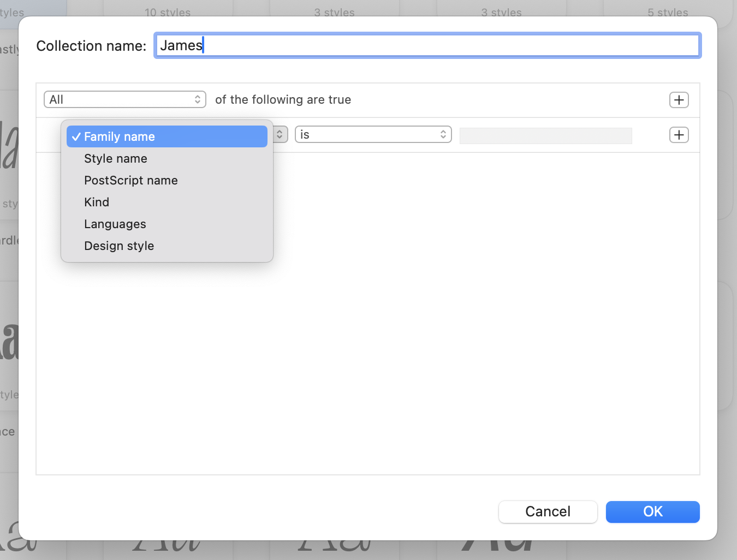The width and height of the screenshot is (737, 560).
Task: Click the background font card labeled 10 styles
Action: pyautogui.click(x=168, y=10)
